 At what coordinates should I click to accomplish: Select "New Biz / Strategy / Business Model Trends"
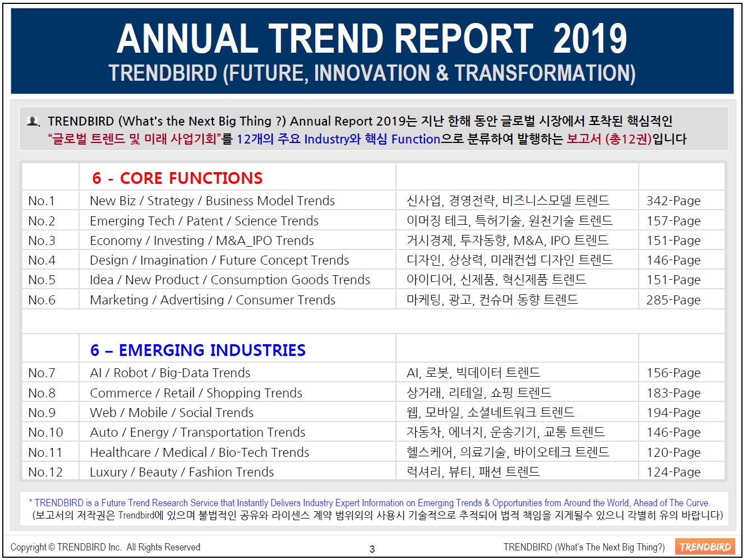(x=213, y=201)
